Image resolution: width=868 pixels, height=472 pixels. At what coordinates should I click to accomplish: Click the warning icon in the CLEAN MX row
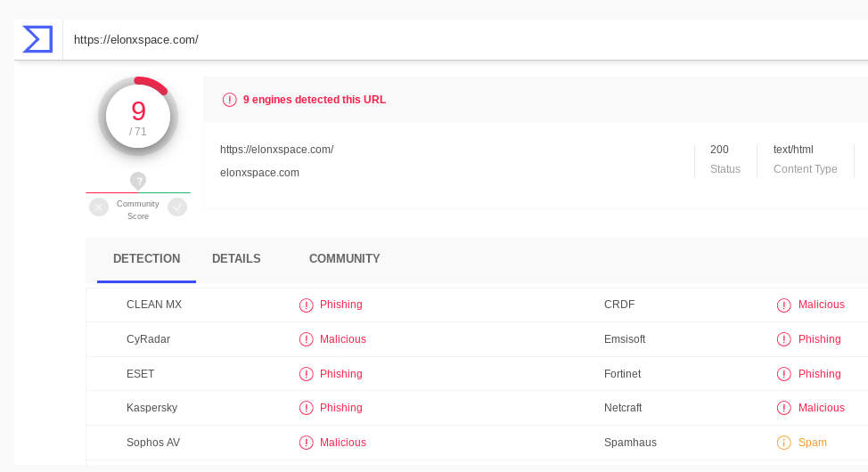point(307,305)
